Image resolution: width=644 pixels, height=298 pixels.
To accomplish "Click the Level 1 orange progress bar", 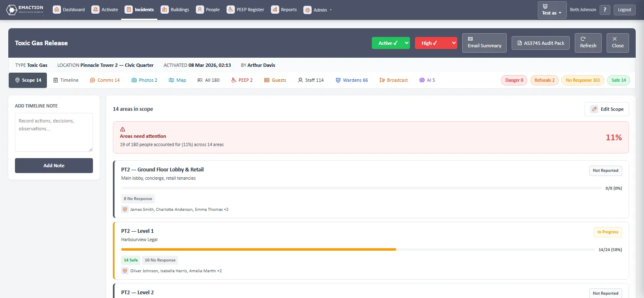I will click(x=259, y=249).
